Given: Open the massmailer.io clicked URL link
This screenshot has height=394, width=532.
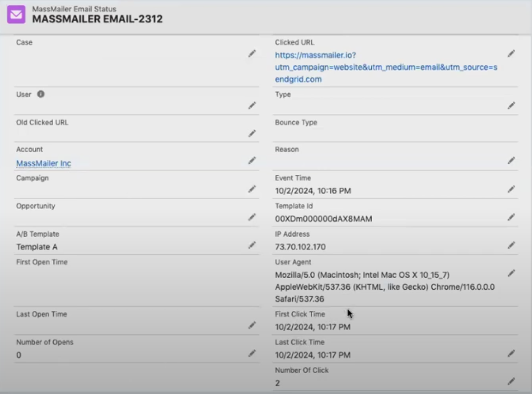Looking at the screenshot, I should click(386, 67).
